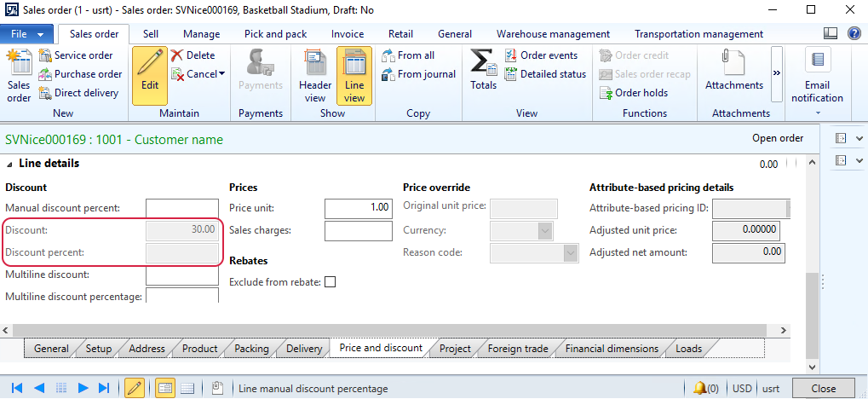This screenshot has height=399, width=868.
Task: Open the notification bell in status bar
Action: [x=700, y=388]
